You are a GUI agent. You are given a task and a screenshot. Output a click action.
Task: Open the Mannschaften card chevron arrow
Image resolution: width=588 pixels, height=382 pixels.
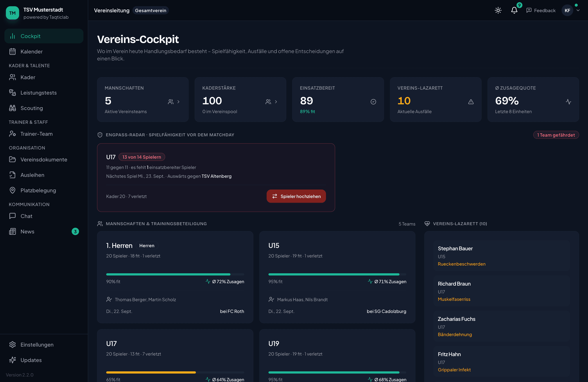[x=178, y=102]
